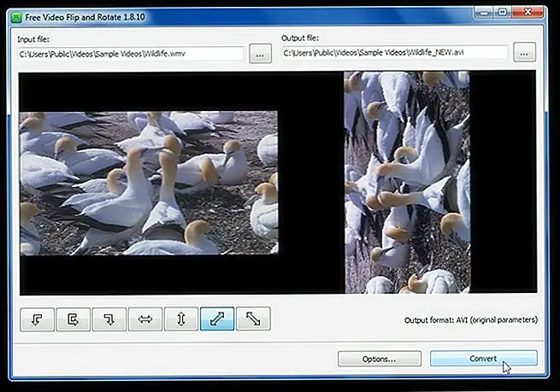
Task: Click the rotate right 90 degrees button
Action: tap(109, 320)
